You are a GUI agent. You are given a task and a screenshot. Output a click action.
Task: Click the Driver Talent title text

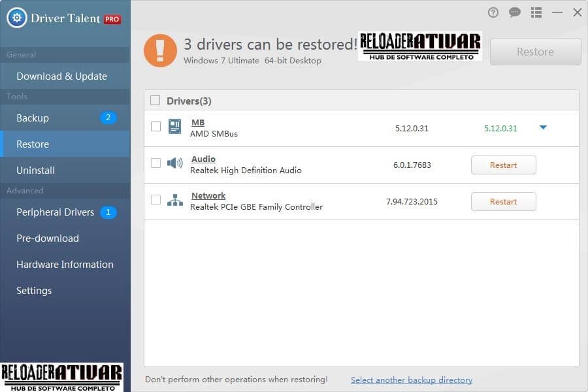[x=65, y=18]
